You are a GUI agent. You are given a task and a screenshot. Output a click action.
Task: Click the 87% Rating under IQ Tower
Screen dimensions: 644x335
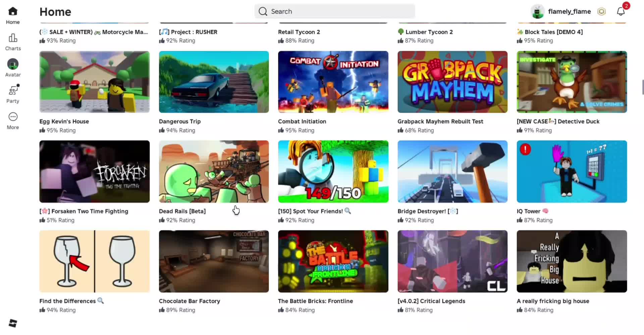click(x=535, y=220)
